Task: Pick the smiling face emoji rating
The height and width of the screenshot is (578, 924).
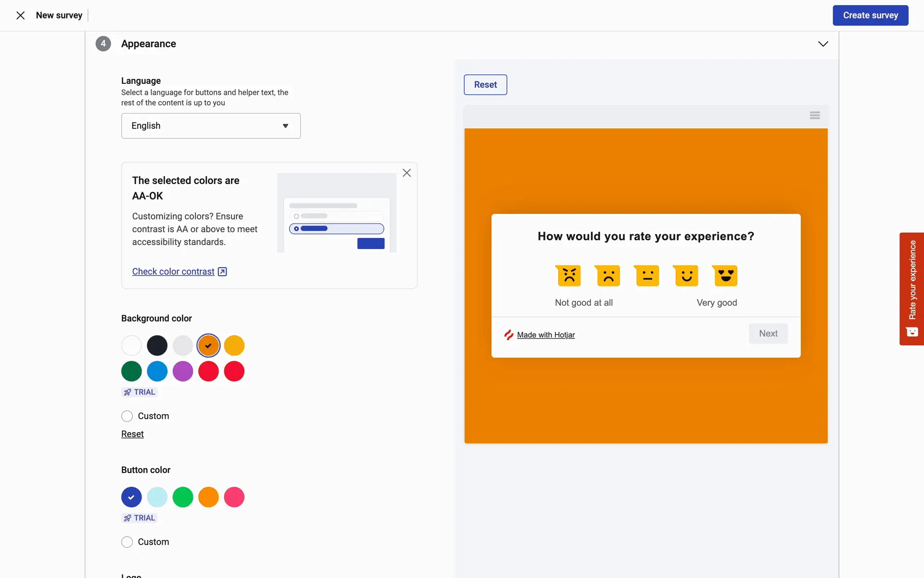Action: click(x=686, y=276)
